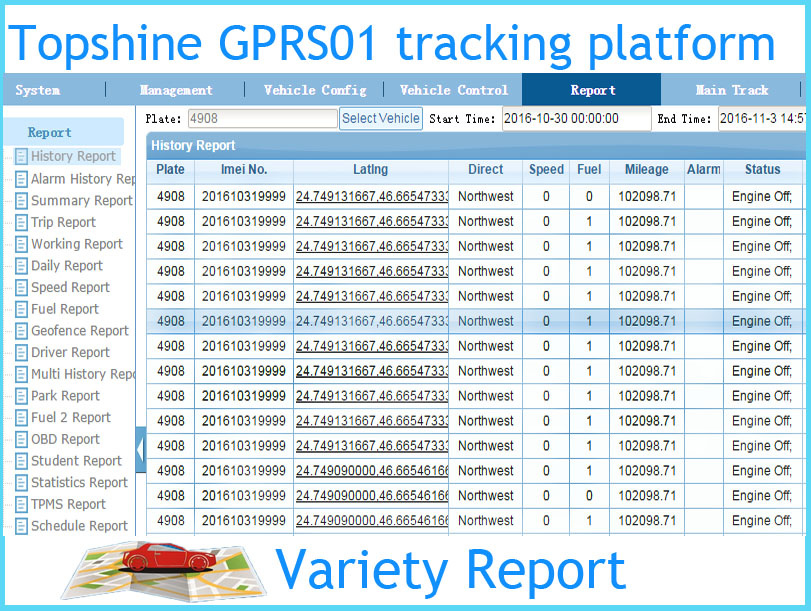
Task: Click the Plate input field
Action: coord(262,118)
